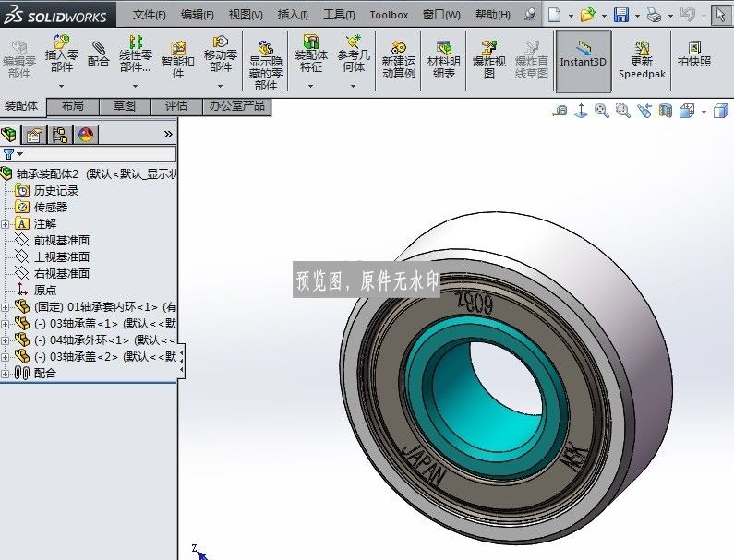Open Assembly Features (装配体特征) tool

[x=310, y=54]
